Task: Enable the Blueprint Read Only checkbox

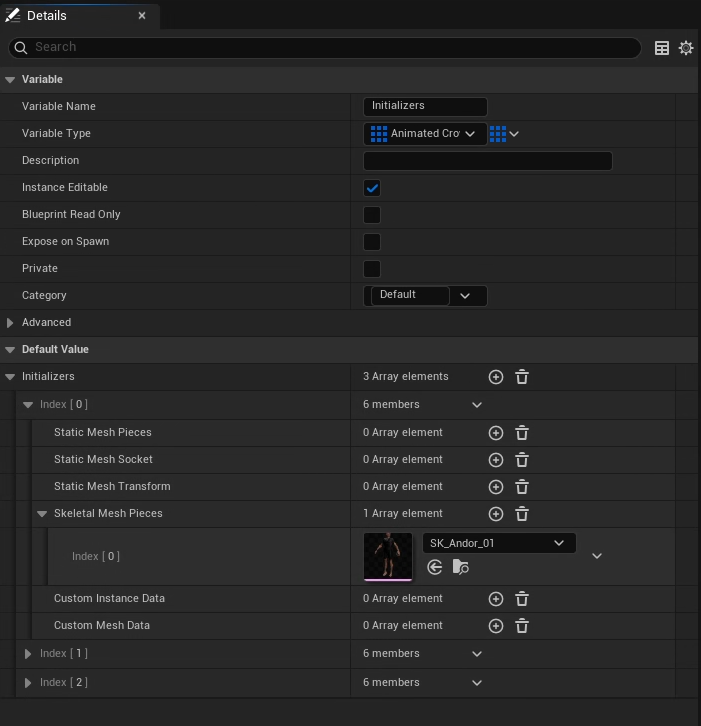Action: click(x=372, y=215)
